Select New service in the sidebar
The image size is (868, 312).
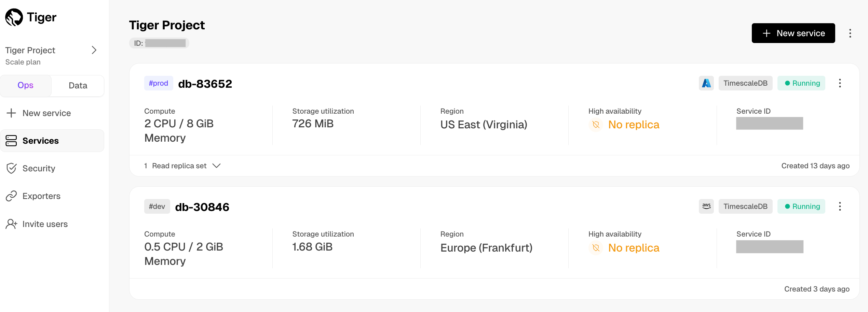(46, 113)
